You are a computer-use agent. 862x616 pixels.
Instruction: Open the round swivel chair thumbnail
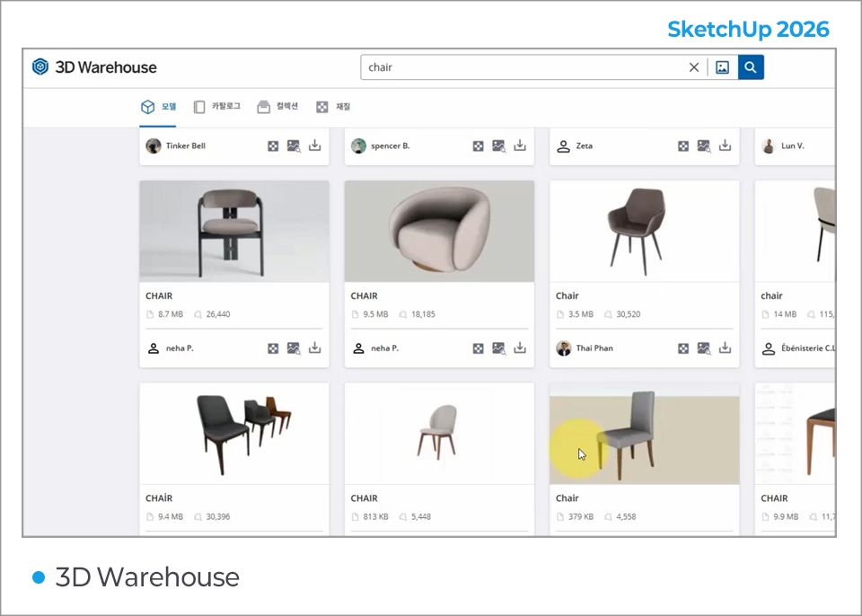point(439,232)
